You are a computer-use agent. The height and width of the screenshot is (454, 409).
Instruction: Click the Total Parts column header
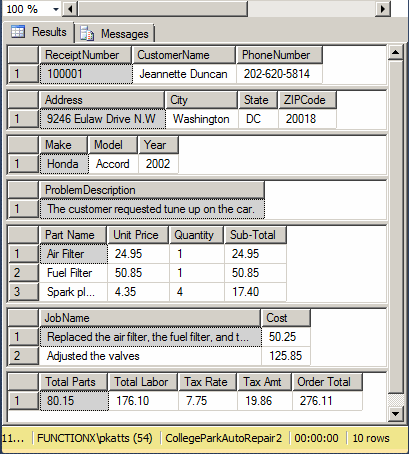coord(73,382)
